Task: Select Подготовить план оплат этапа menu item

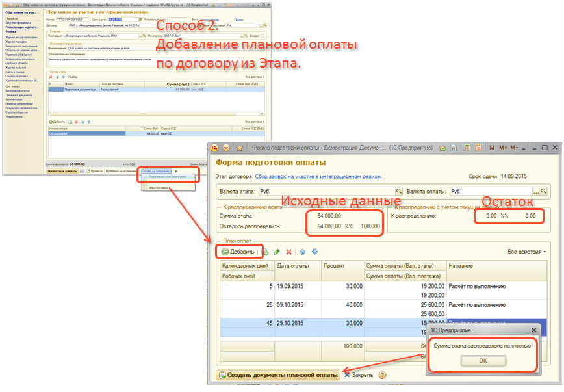Action: point(168,177)
